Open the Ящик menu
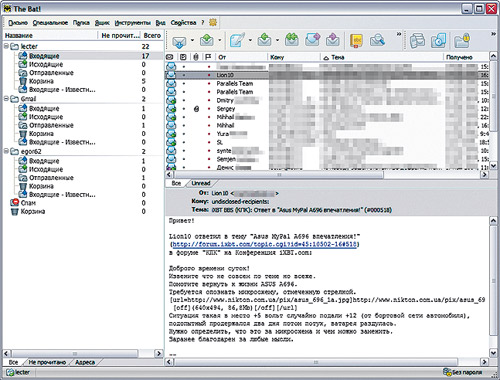The width and height of the screenshot is (500, 380). [102, 23]
